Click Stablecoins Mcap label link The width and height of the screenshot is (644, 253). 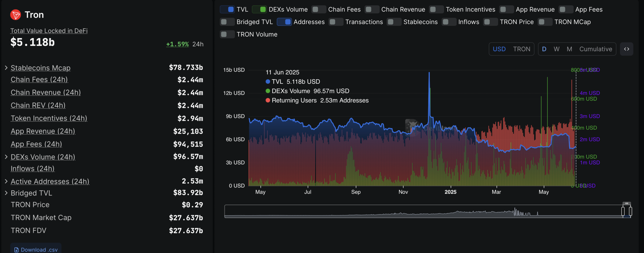pyautogui.click(x=41, y=68)
